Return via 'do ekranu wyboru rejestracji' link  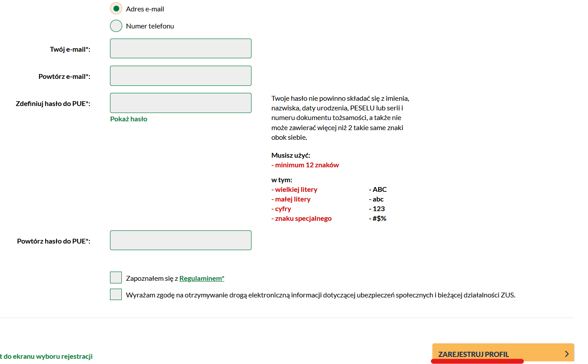pyautogui.click(x=46, y=357)
